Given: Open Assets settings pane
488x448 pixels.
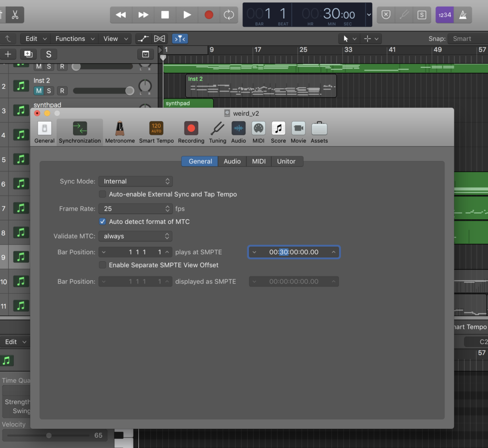Looking at the screenshot, I should click(x=319, y=132).
